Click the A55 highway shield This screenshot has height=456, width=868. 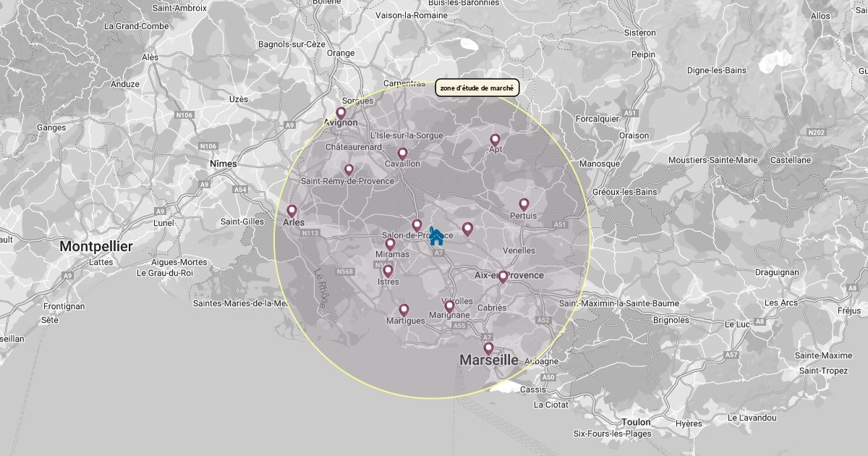[459, 326]
